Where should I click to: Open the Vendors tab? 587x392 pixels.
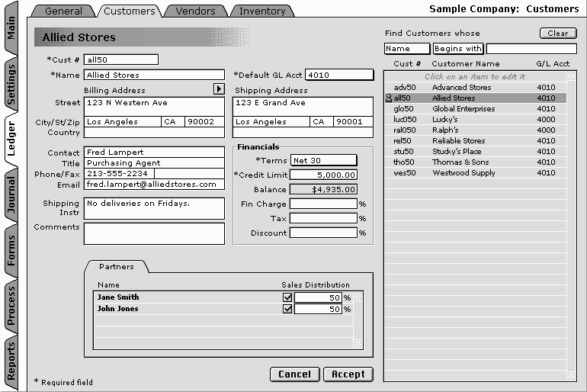click(x=195, y=11)
